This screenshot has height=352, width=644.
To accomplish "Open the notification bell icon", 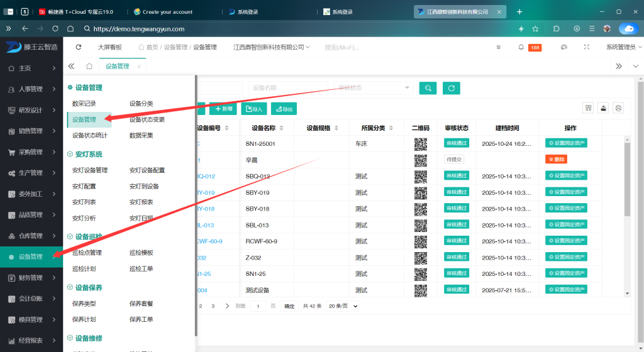I will coord(521,47).
